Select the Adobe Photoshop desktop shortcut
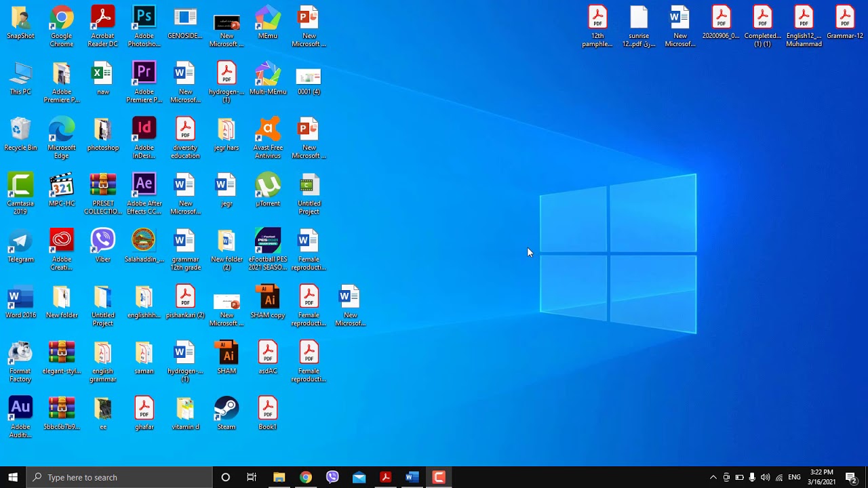The width and height of the screenshot is (868, 488). pos(144,26)
